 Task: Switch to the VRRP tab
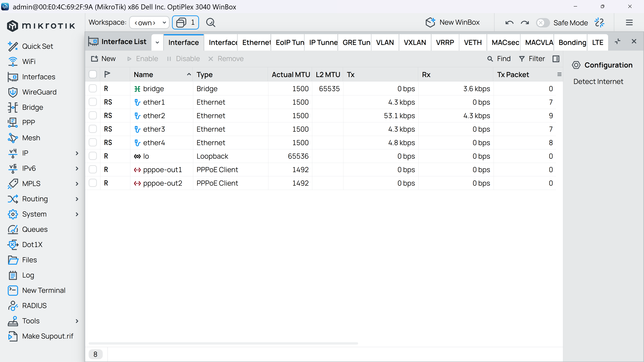(x=445, y=42)
